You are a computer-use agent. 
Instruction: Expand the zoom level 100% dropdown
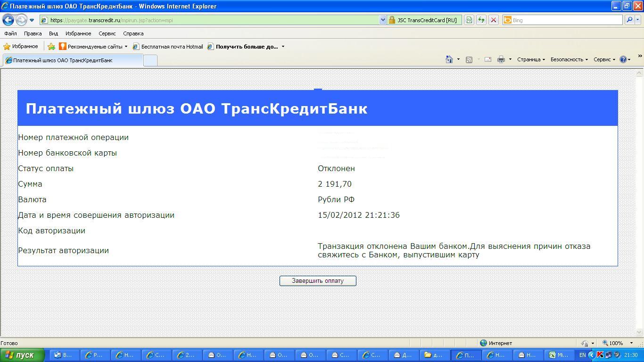click(x=632, y=343)
